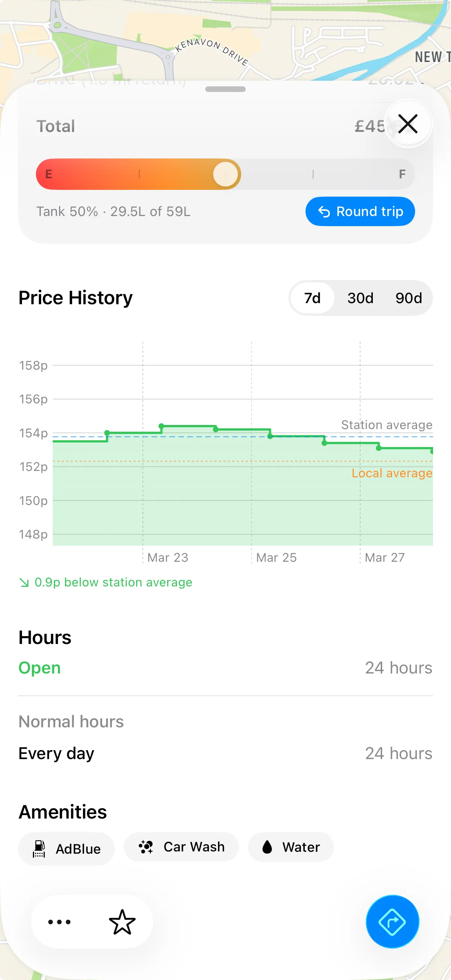The height and width of the screenshot is (980, 451).
Task: Start directions with the blue navigation button
Action: (392, 921)
